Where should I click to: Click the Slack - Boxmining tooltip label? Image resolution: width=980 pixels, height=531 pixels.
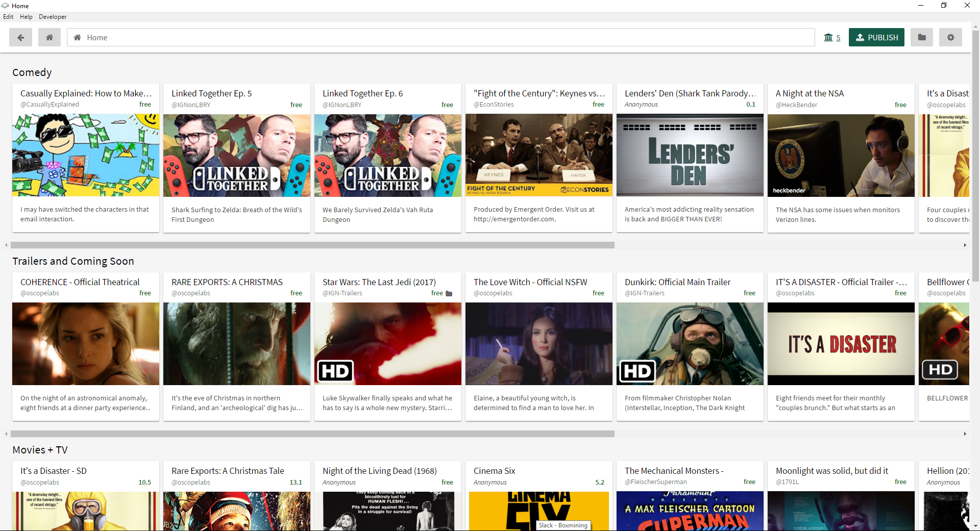pos(563,525)
